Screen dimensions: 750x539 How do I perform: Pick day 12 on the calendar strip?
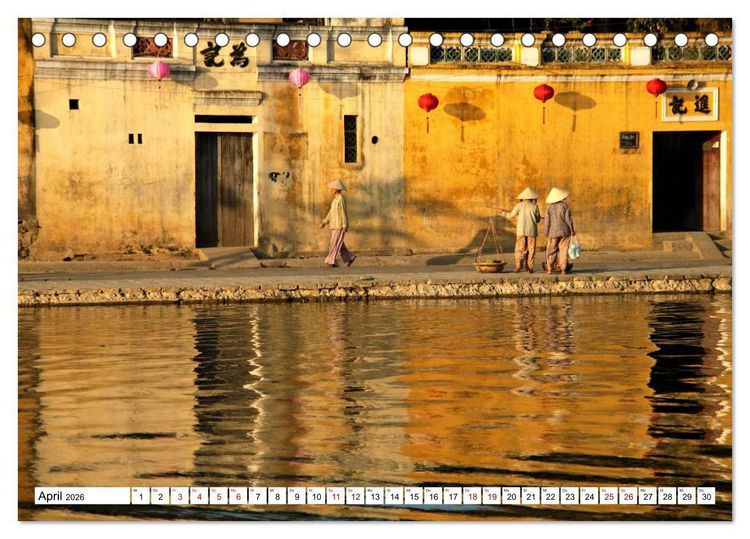click(x=355, y=496)
